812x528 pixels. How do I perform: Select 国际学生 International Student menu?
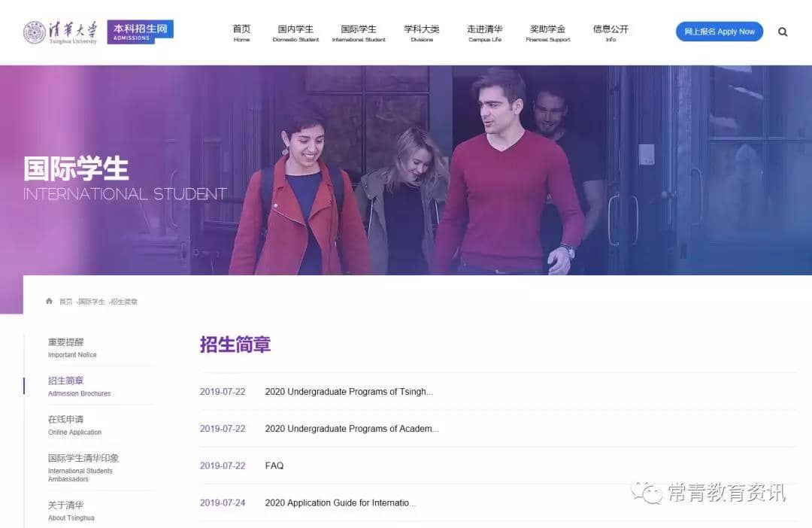(x=359, y=33)
